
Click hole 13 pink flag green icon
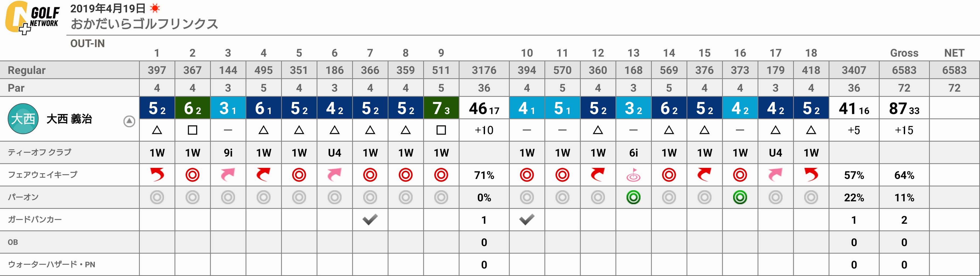(x=633, y=175)
